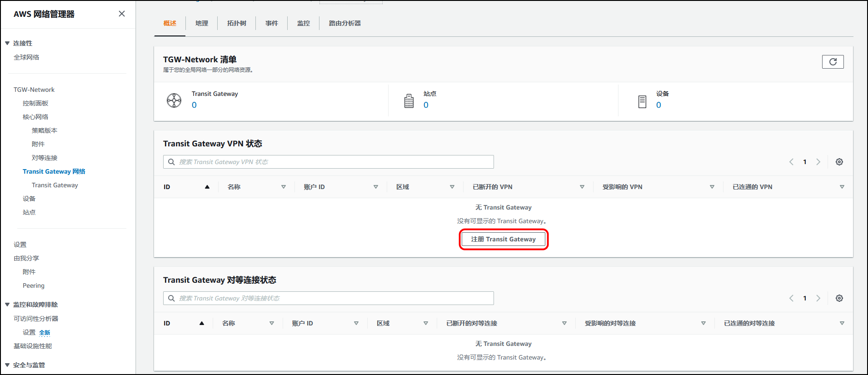Click the 设备 device icon
Image resolution: width=868 pixels, height=375 pixels.
(642, 101)
